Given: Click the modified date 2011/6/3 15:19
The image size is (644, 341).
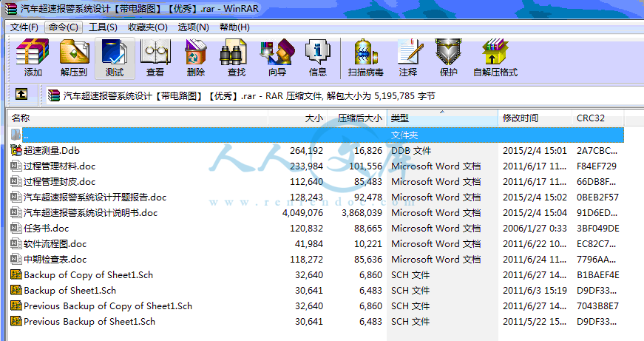Looking at the screenshot, I should [535, 291].
